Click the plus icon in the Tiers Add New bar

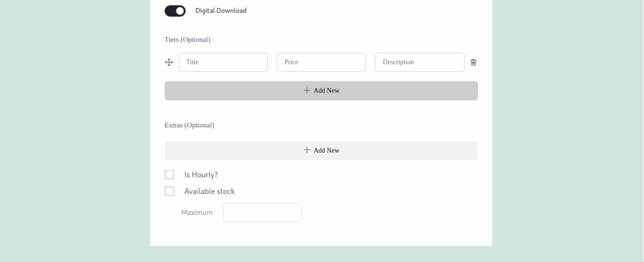[x=307, y=90]
